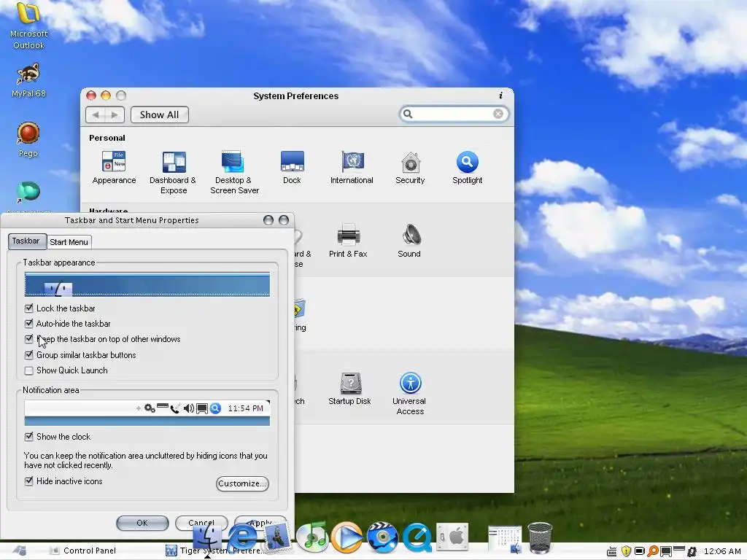The height and width of the screenshot is (560, 747).
Task: Open Universal Access preferences
Action: (x=410, y=393)
